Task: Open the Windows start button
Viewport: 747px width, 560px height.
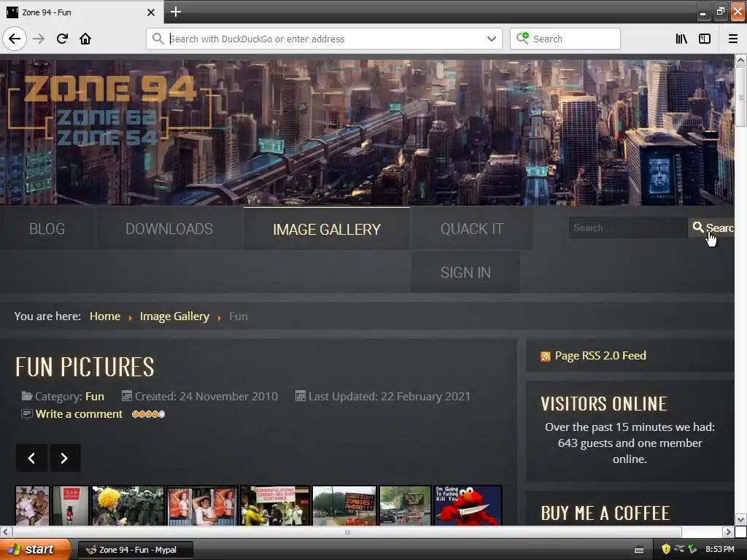Action: [x=35, y=550]
